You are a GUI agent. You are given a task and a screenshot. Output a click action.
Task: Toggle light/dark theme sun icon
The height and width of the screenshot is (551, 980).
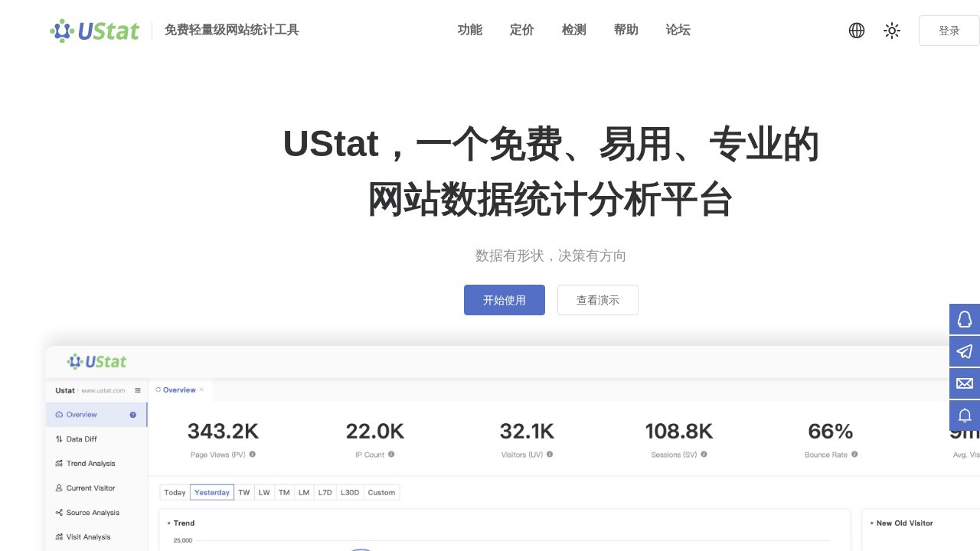892,31
